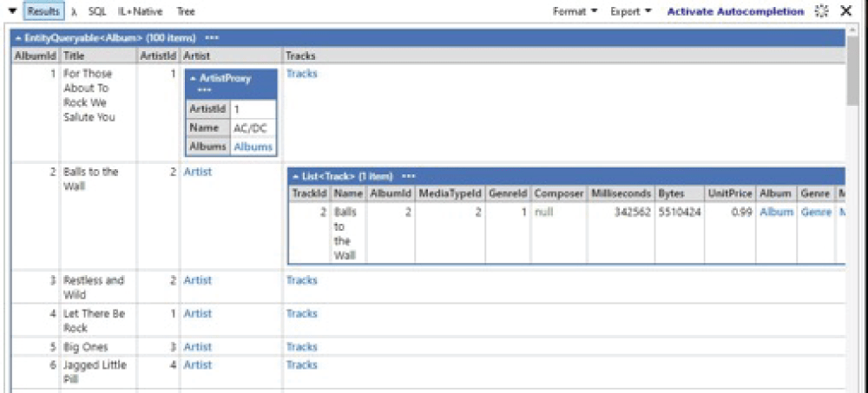The height and width of the screenshot is (393, 868).
Task: Expand Tracks link for Restless and Wild
Action: coord(302,280)
